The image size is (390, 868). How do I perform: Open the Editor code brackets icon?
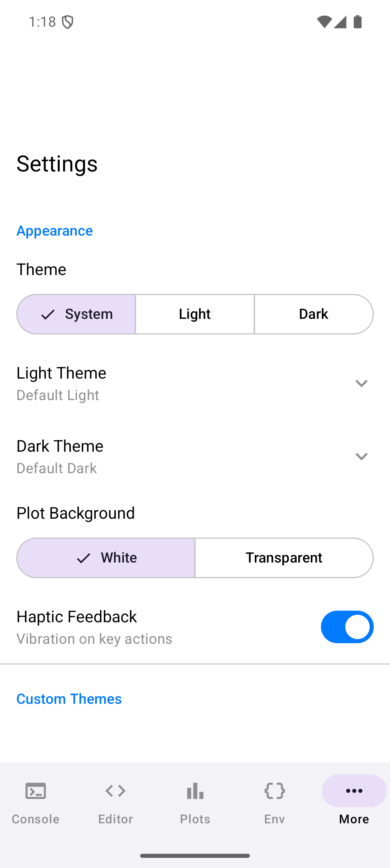(x=115, y=791)
